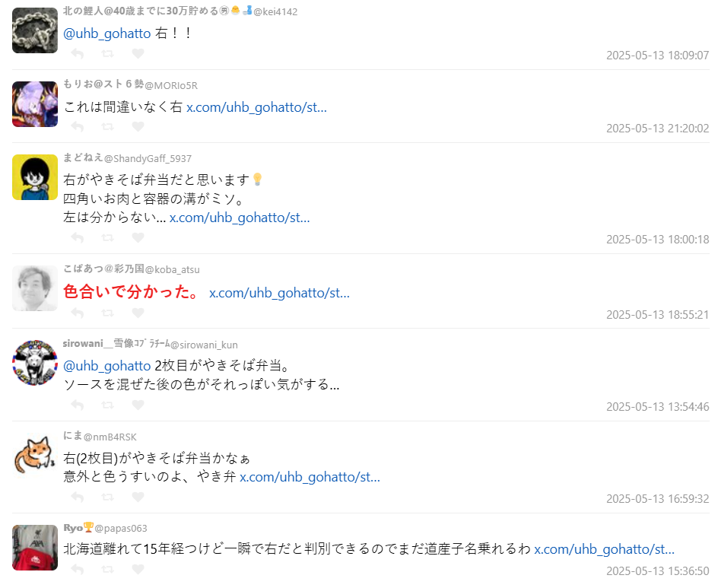
Task: Like the tweet from papas063
Action: point(138,569)
